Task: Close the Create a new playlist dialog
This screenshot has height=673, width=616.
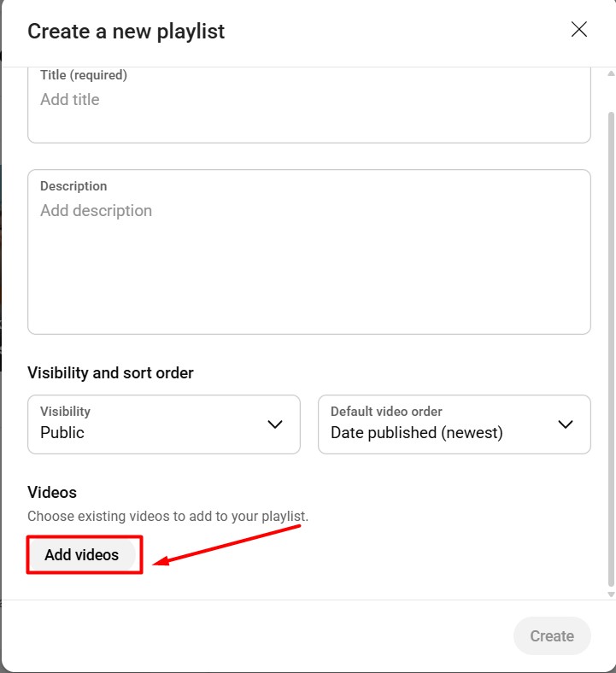Action: (579, 30)
